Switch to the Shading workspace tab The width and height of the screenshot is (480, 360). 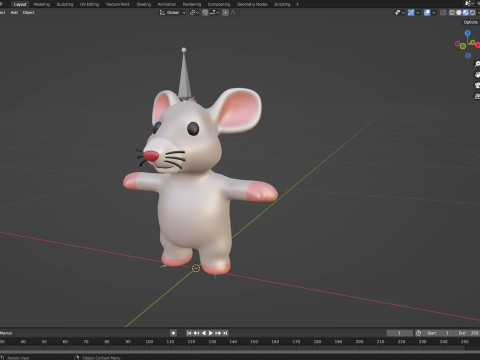coord(144,4)
